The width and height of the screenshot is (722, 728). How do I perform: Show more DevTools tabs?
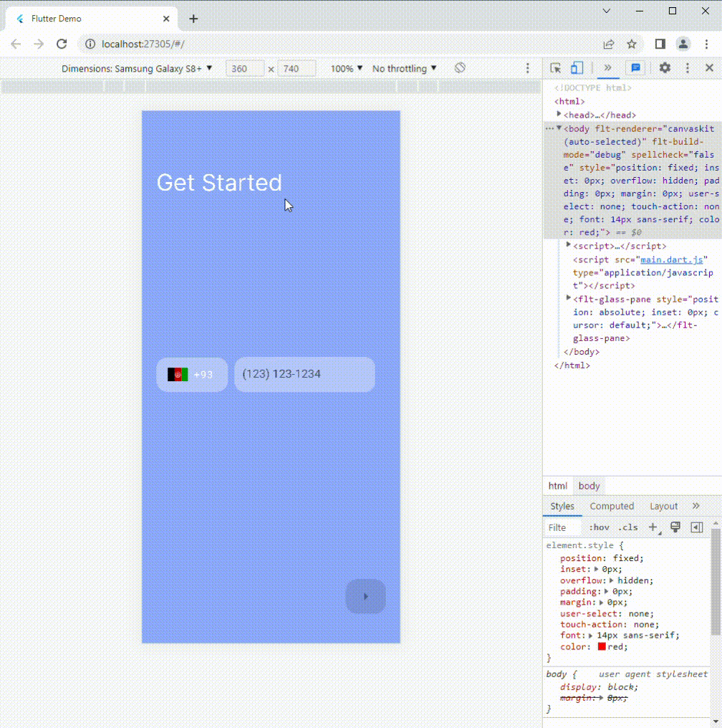point(607,68)
